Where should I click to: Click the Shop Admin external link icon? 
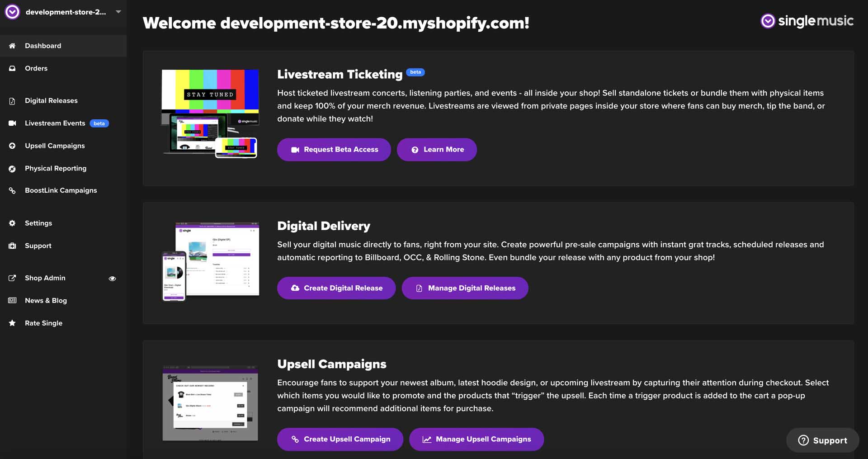click(x=12, y=278)
